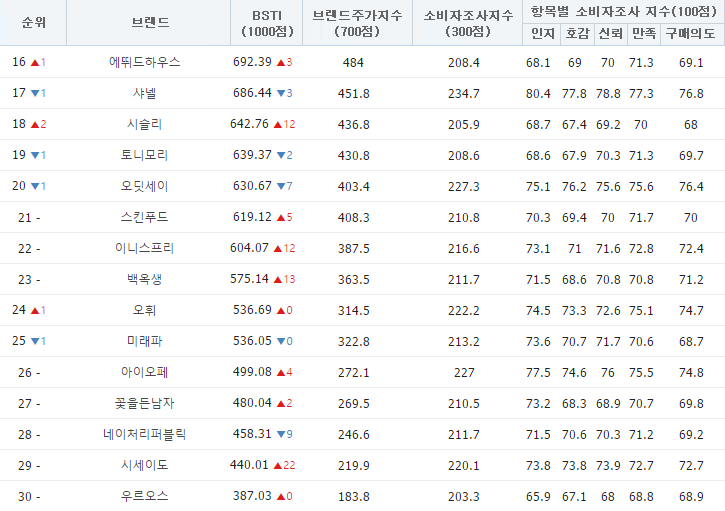Click BSTI value 536.69
725x511 pixels.
[x=252, y=310]
